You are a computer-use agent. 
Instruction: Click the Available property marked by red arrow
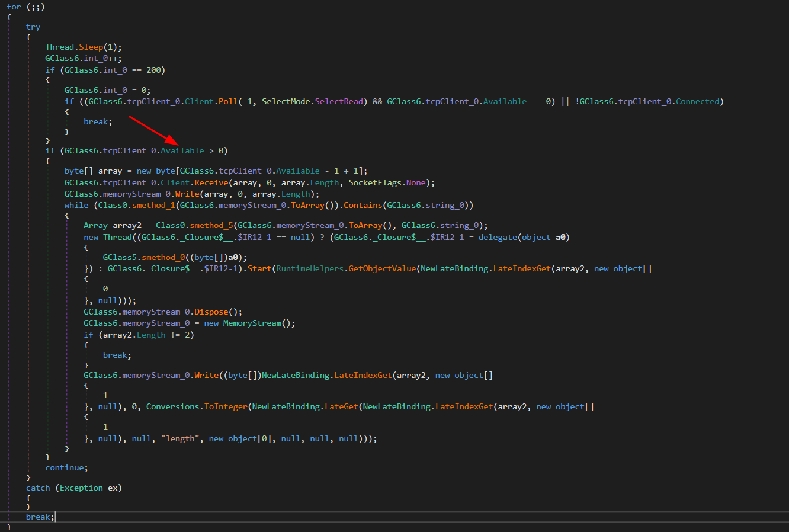pos(182,150)
